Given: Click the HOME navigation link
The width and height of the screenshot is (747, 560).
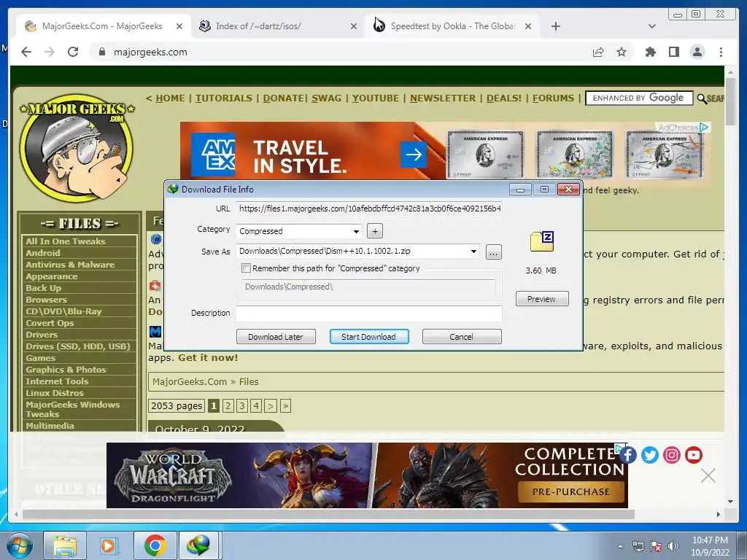Looking at the screenshot, I should tap(170, 98).
